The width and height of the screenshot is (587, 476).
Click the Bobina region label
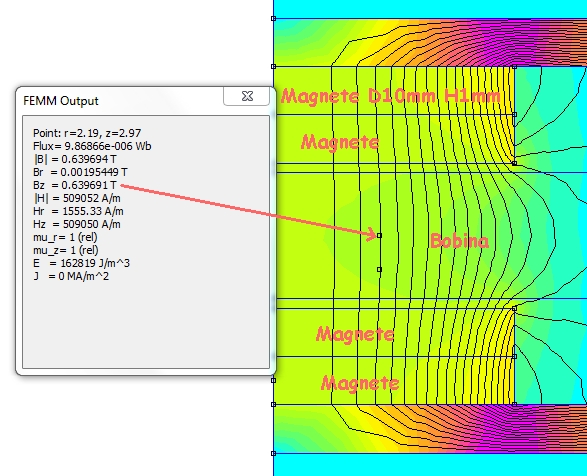[459, 241]
